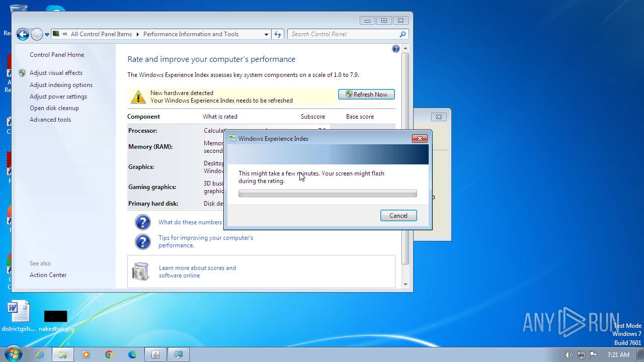Click the network tray icon
The width and height of the screenshot is (644, 362).
tap(581, 354)
